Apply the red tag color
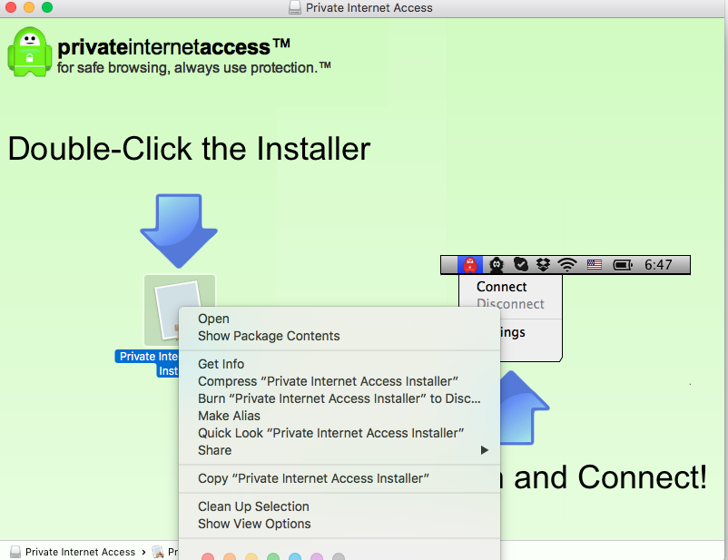728x560 pixels. point(208,556)
